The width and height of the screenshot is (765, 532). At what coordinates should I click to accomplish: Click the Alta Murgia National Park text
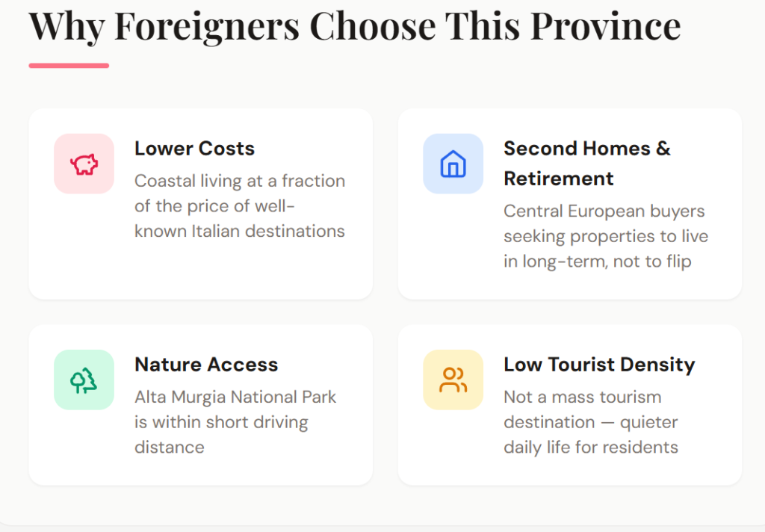point(235,397)
